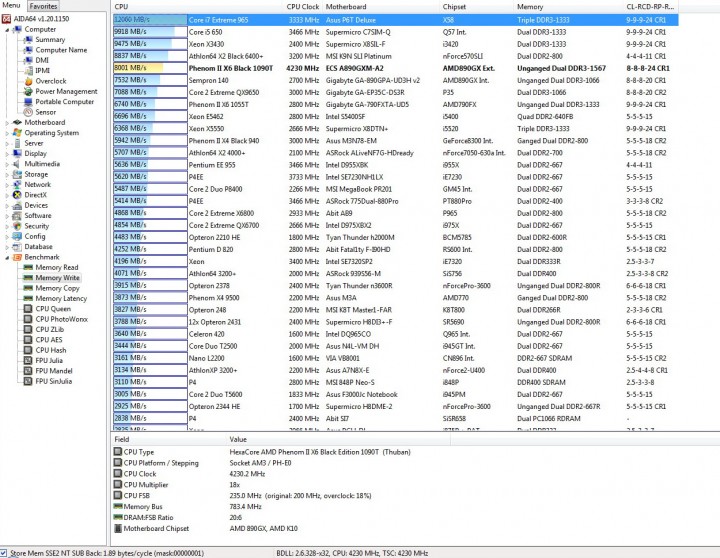Open CPU Hash benchmark
Viewport: 720px width, 558px height.
pos(51,350)
